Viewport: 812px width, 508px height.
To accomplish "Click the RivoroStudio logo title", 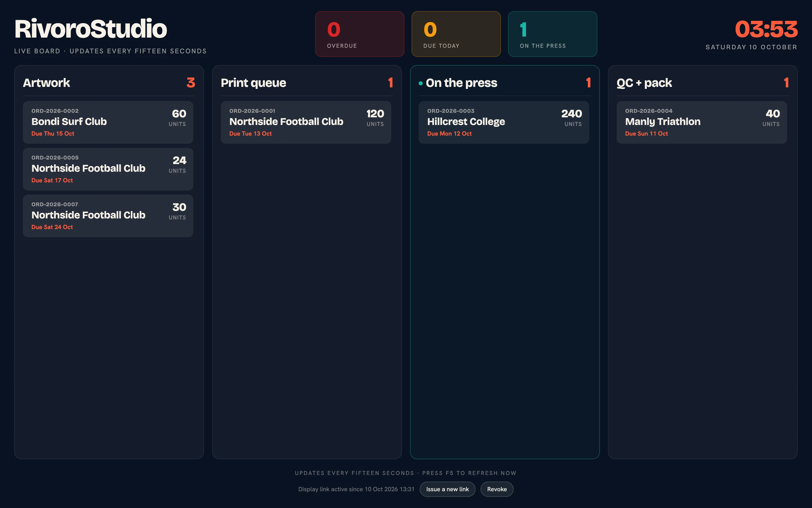I will pos(91,29).
